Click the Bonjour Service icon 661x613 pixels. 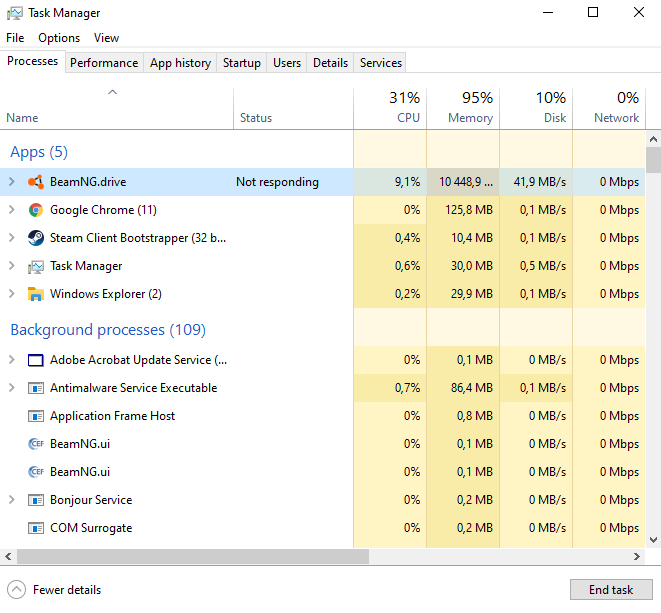[36, 500]
